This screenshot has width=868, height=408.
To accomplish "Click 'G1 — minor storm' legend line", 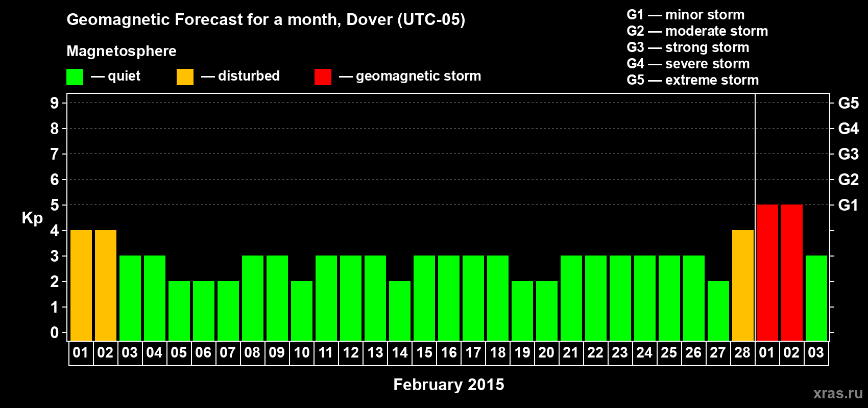I will [x=686, y=15].
